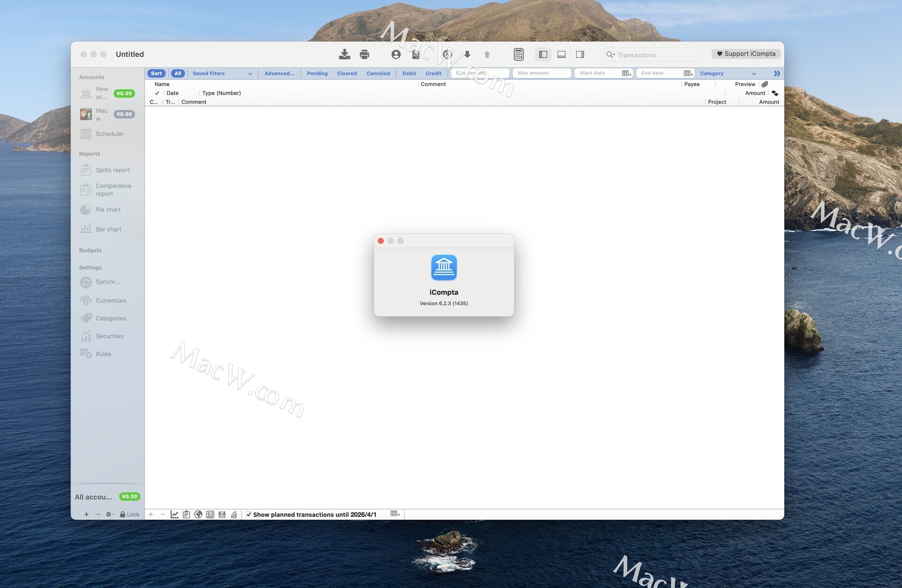The height and width of the screenshot is (588, 902).
Task: Click the Lock button in sidebar
Action: click(130, 514)
